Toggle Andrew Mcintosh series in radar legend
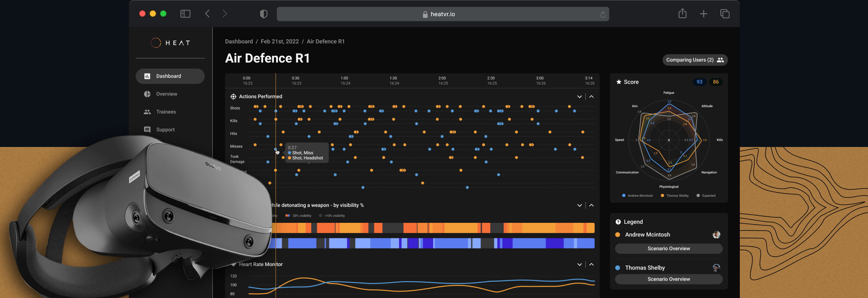 [637, 196]
